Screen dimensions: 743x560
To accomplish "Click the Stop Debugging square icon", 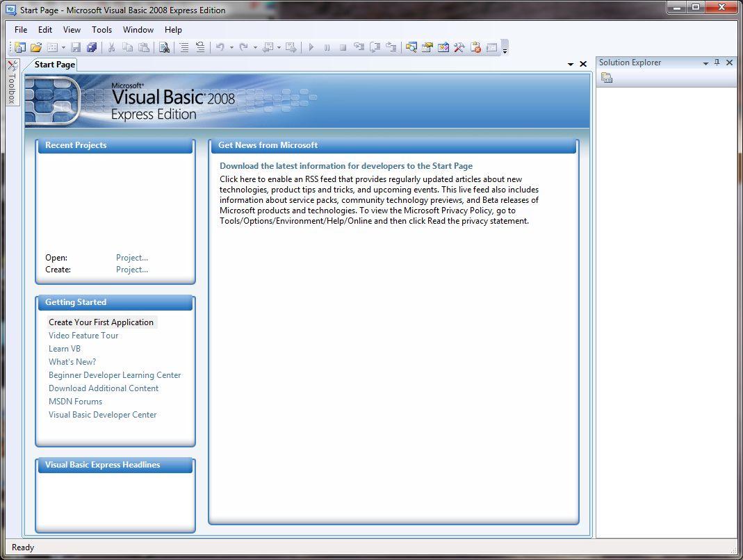I will pyautogui.click(x=343, y=47).
